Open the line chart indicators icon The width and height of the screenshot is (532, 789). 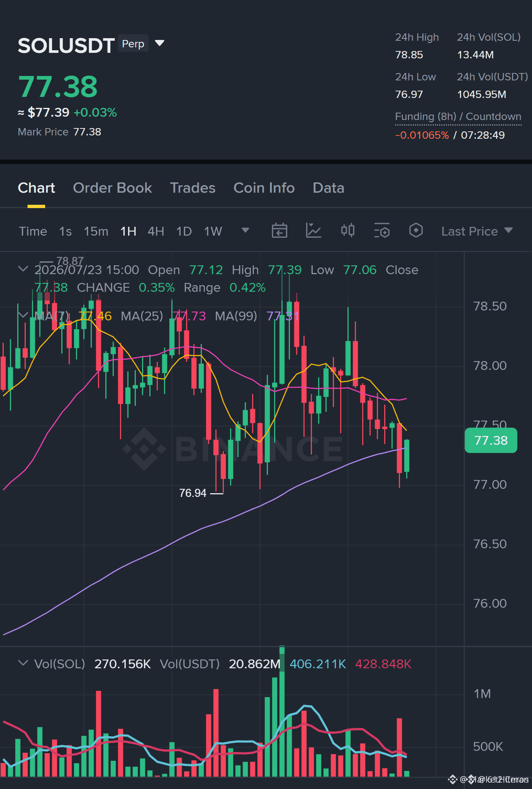(x=313, y=231)
